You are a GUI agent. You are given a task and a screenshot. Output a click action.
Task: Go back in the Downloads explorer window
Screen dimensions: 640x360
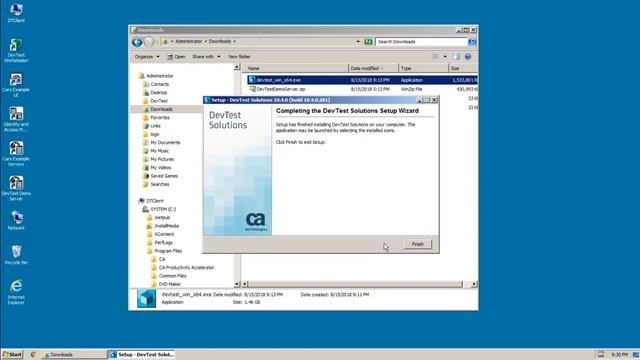coord(137,42)
